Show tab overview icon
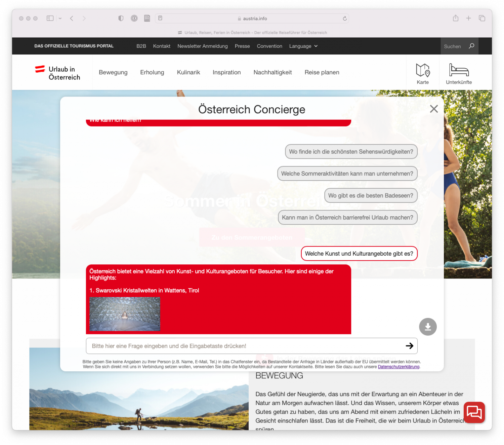This screenshot has height=445, width=504. click(x=482, y=18)
